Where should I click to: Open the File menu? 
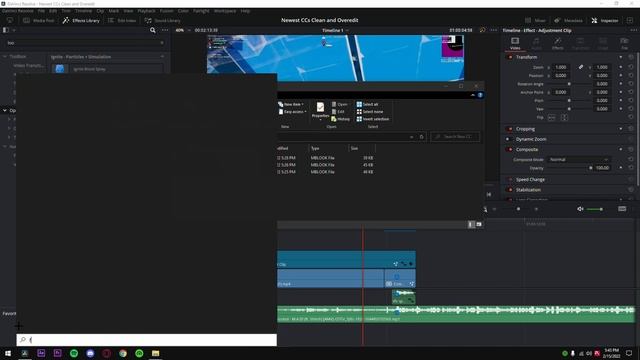click(41, 11)
